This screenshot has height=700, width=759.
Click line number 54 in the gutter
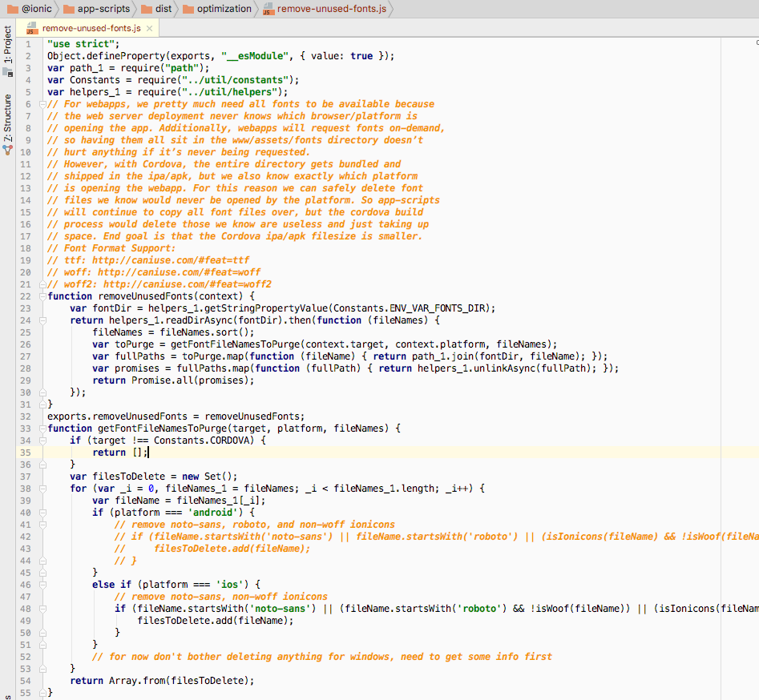tap(25, 681)
